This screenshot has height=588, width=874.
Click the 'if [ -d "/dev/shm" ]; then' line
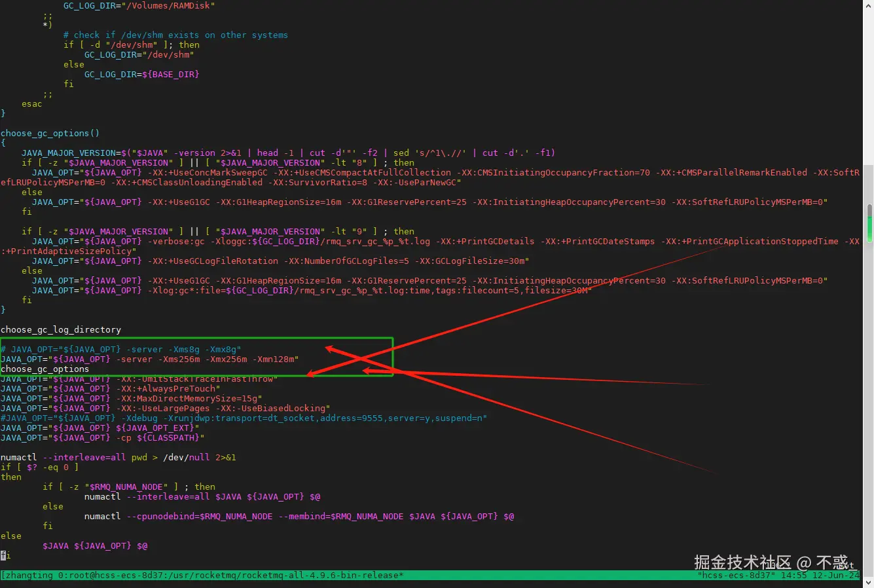click(131, 45)
